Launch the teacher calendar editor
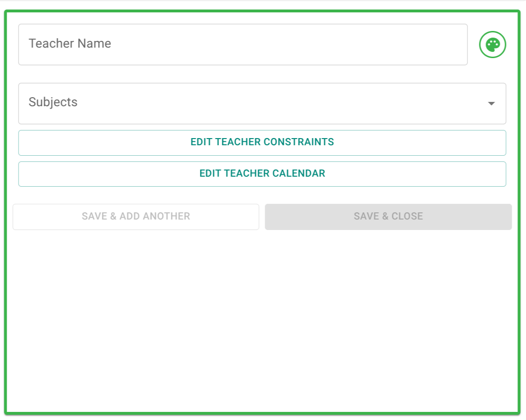This screenshot has width=526, height=420. [262, 174]
